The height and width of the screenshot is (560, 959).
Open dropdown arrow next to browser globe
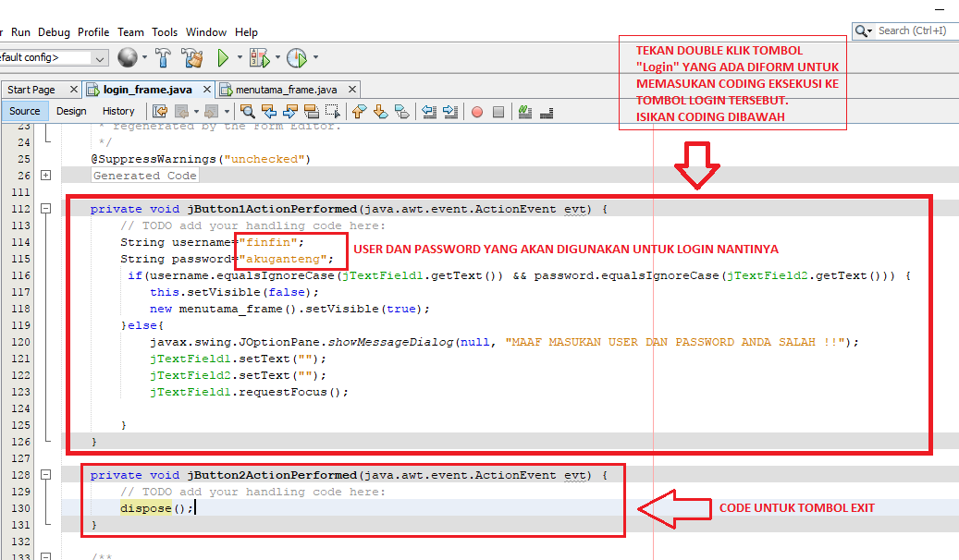tap(144, 57)
